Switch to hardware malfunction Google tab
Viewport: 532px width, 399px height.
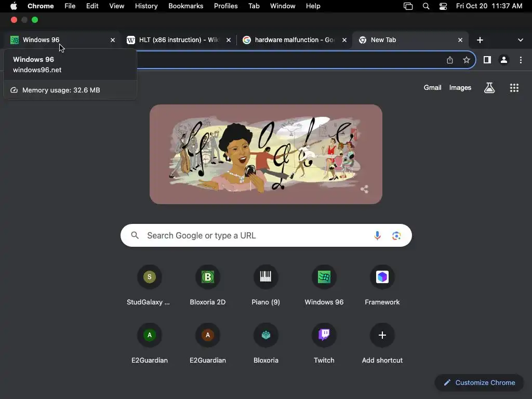click(x=295, y=40)
